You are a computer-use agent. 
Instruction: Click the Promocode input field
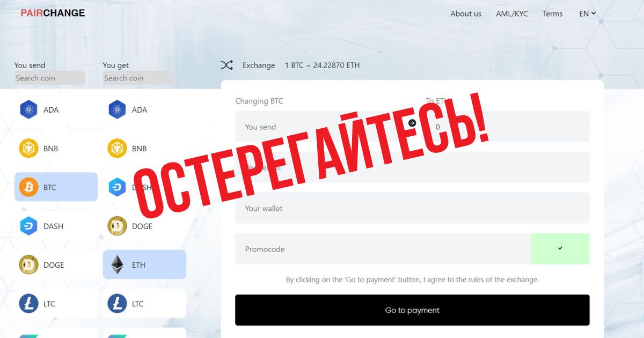[x=383, y=249]
